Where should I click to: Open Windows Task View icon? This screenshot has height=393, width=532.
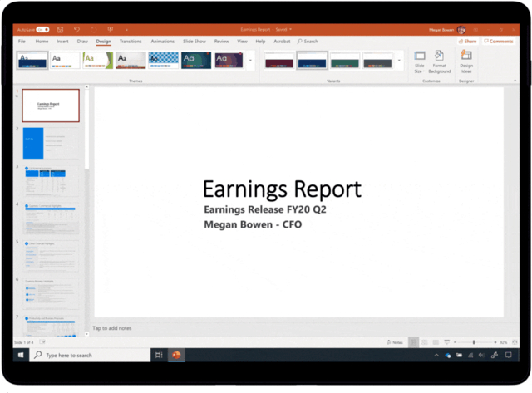click(158, 355)
